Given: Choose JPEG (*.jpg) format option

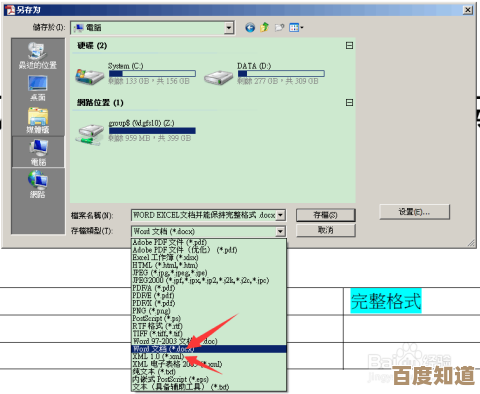Looking at the screenshot, I should (209, 273).
